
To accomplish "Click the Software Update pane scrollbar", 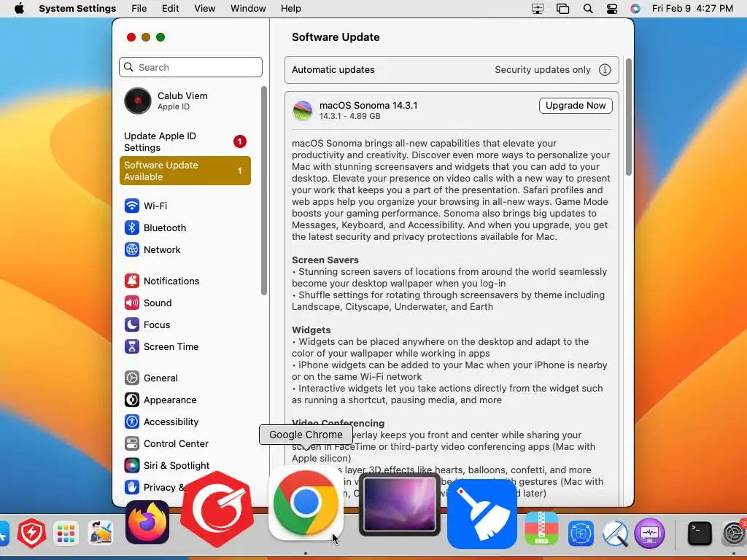I will tap(629, 117).
